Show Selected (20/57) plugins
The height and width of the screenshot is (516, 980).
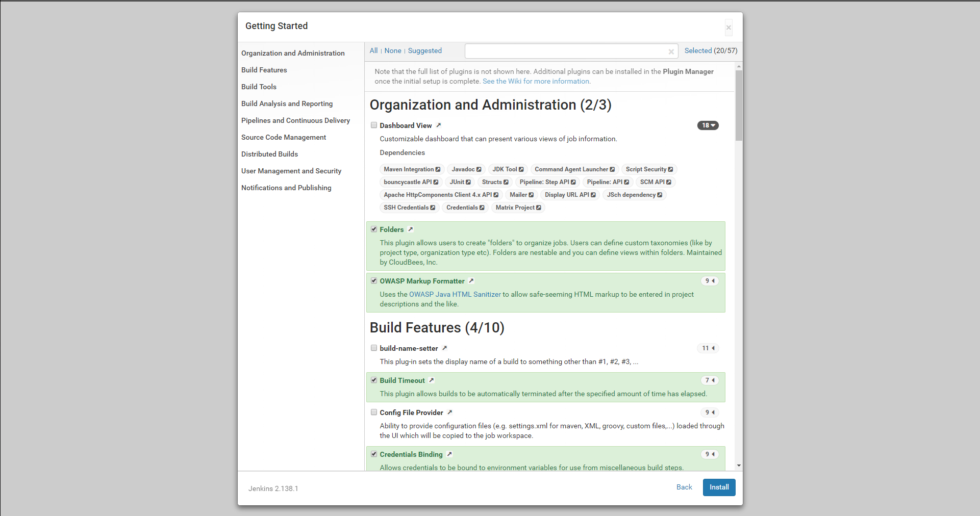click(x=711, y=50)
